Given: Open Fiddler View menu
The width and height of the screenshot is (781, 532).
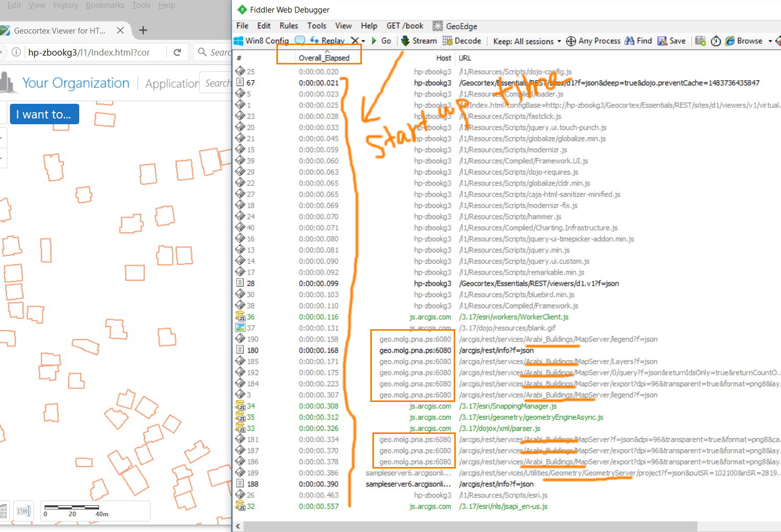Looking at the screenshot, I should coord(344,26).
